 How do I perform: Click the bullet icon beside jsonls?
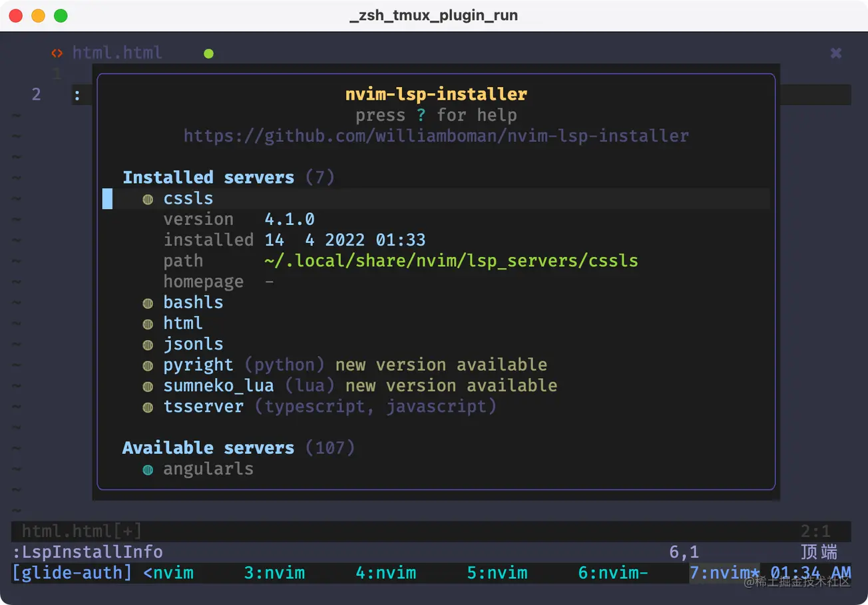coord(148,345)
